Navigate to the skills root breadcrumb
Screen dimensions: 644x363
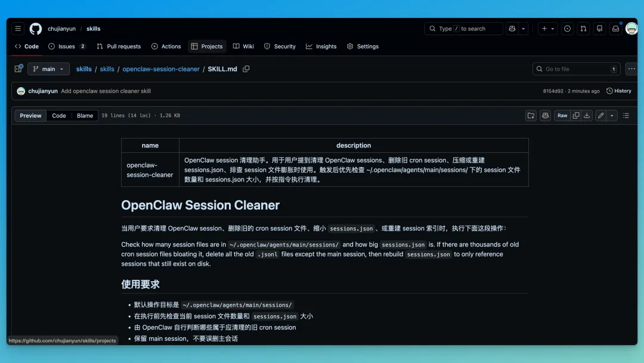(x=84, y=69)
